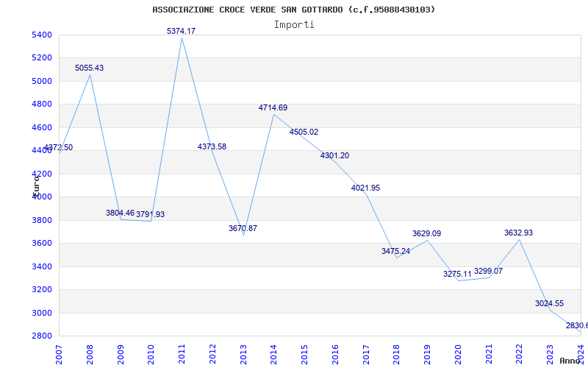Select year 2018 axis label
This screenshot has height=368, width=588.
(x=396, y=355)
